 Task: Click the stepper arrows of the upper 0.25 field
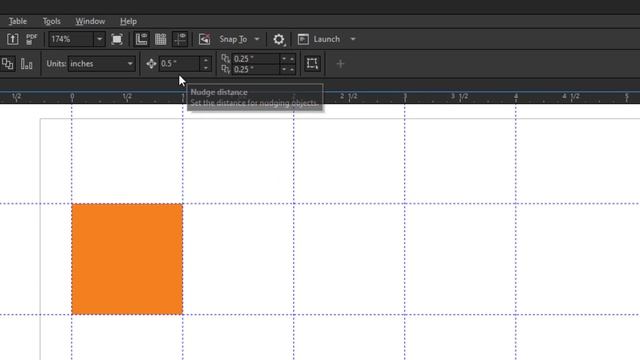288,59
